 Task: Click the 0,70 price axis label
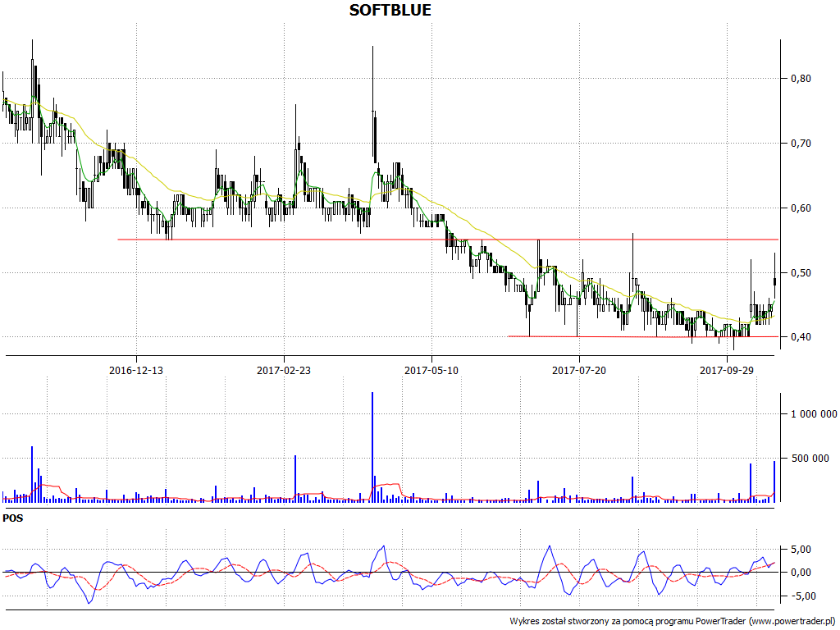(799, 144)
